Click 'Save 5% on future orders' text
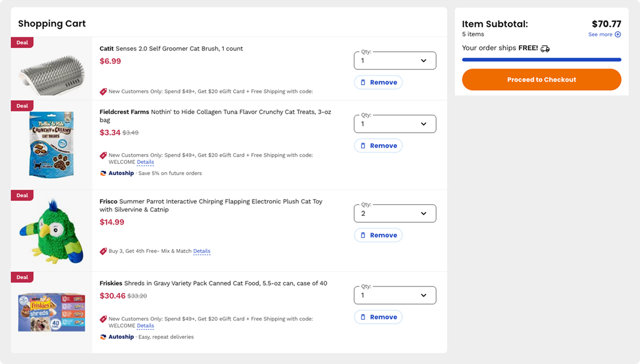640x364 pixels. [x=170, y=173]
